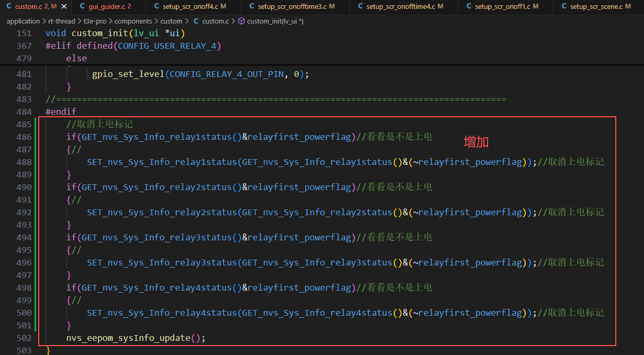644x355 pixels.
Task: Open the components breadcrumb segment
Action: [133, 21]
